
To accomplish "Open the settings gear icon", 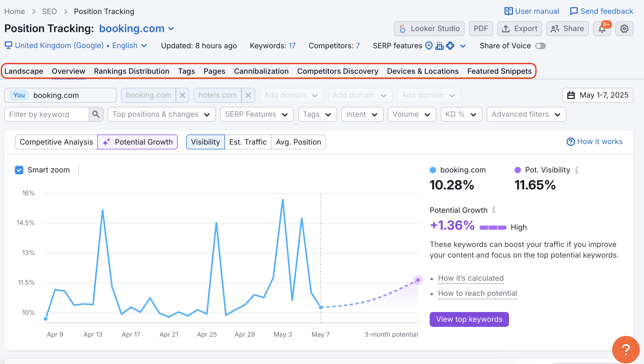I will point(624,28).
